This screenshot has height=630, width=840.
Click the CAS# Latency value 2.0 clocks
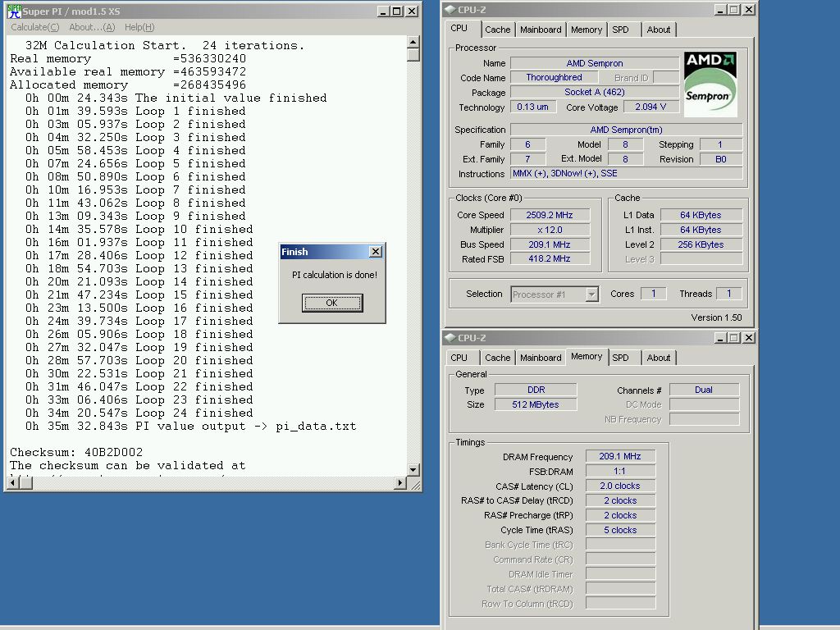tap(620, 486)
